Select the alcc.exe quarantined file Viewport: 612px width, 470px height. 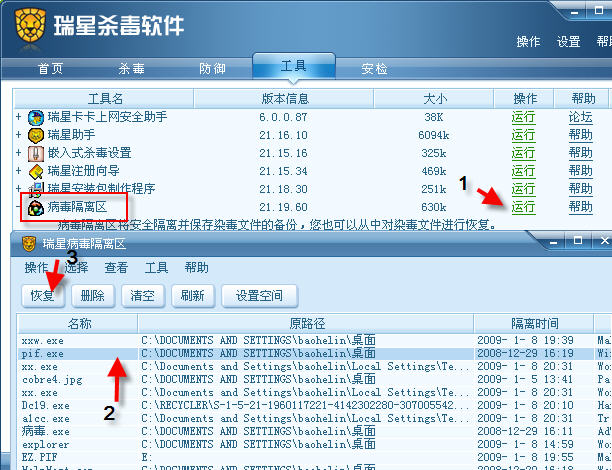(46, 418)
